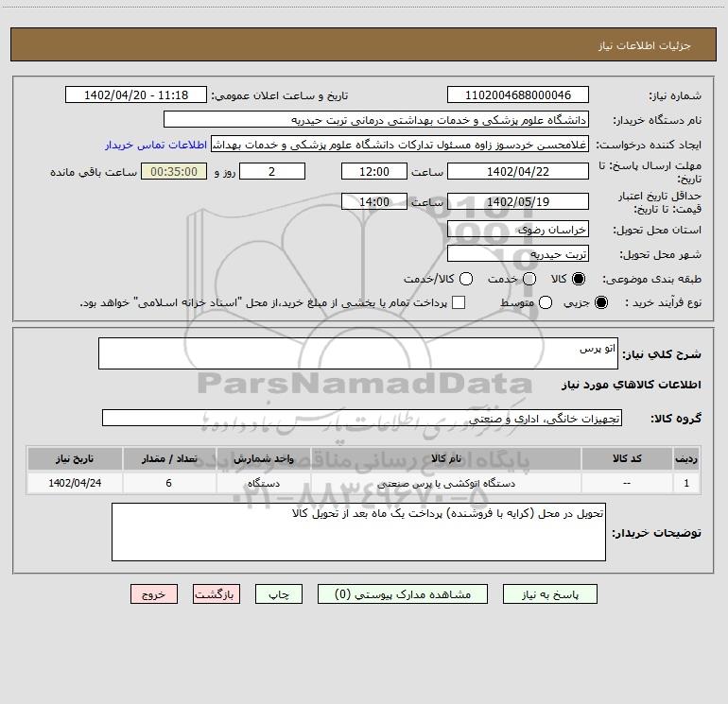The width and height of the screenshot is (728, 704).
Task: Click the need date cell 1402/04/24
Action: [x=75, y=483]
